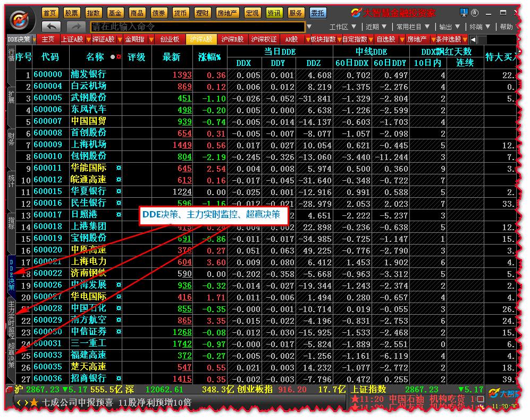
Task: Go forward with the right arrow button
Action: [x=76, y=27]
